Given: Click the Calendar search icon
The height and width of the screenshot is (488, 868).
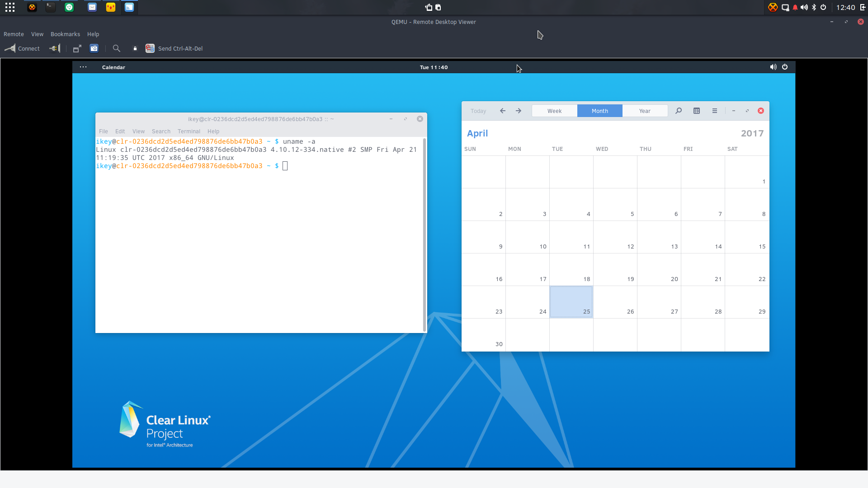Looking at the screenshot, I should (x=679, y=111).
